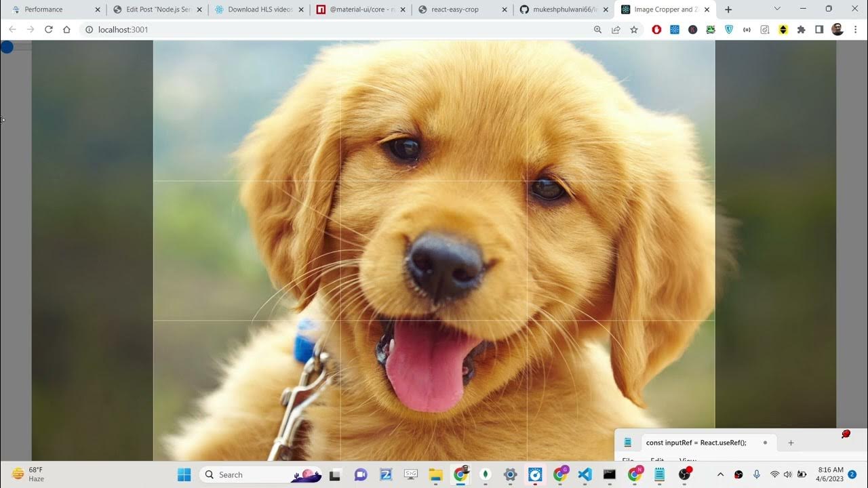Open the page zoom magnifier icon
This screenshot has height=488, width=868.
pyautogui.click(x=597, y=30)
